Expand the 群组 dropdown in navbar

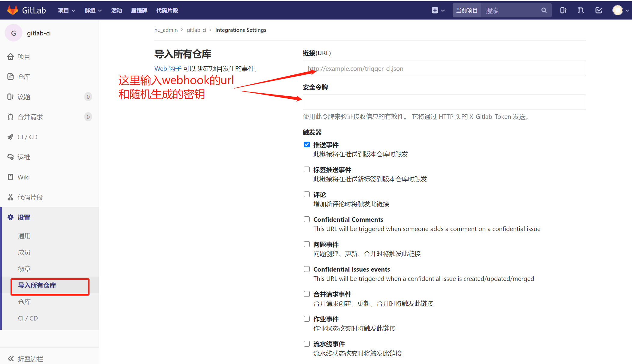tap(93, 11)
